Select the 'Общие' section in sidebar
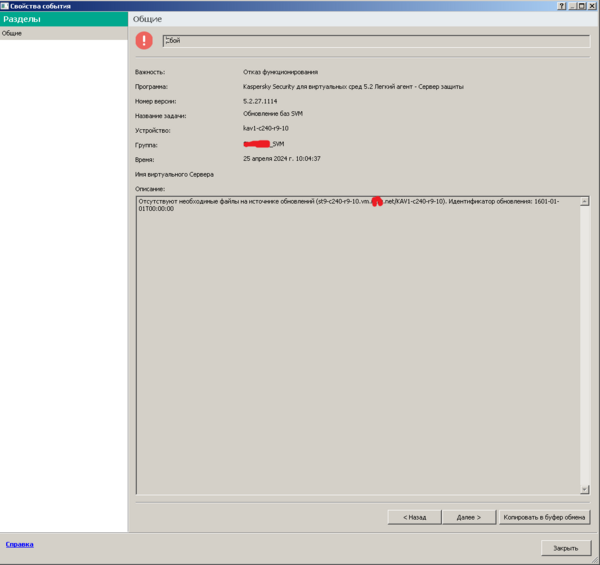This screenshot has width=600, height=565. click(64, 33)
